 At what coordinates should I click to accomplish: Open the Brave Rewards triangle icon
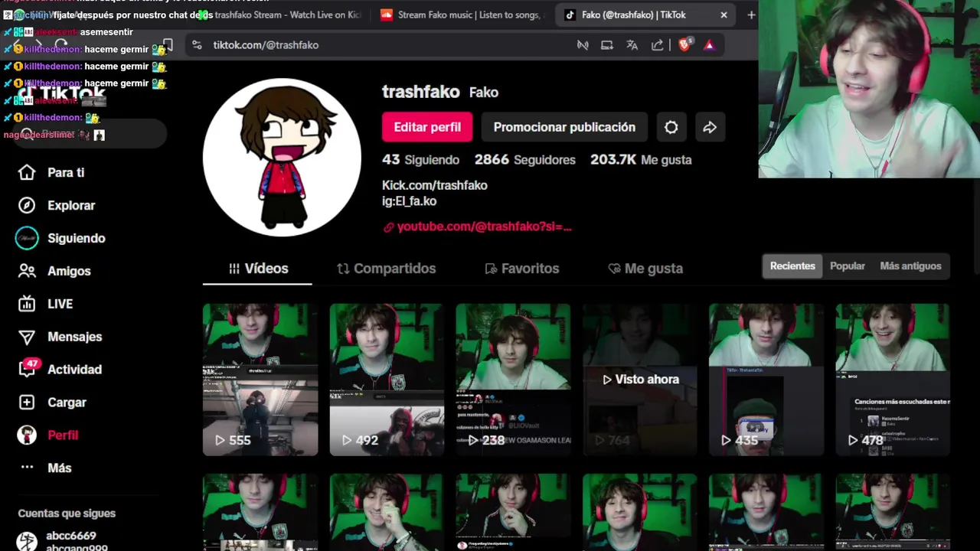(x=709, y=45)
